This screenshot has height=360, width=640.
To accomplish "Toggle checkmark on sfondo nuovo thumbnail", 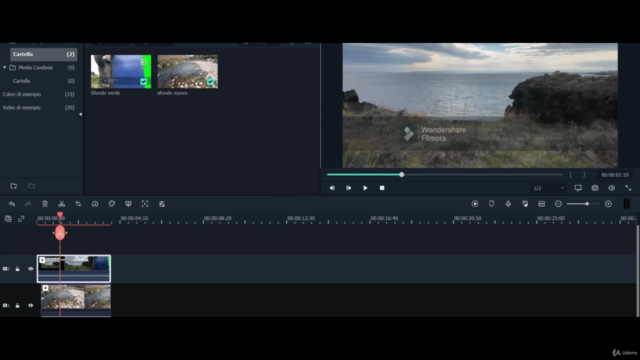I will tap(210, 82).
